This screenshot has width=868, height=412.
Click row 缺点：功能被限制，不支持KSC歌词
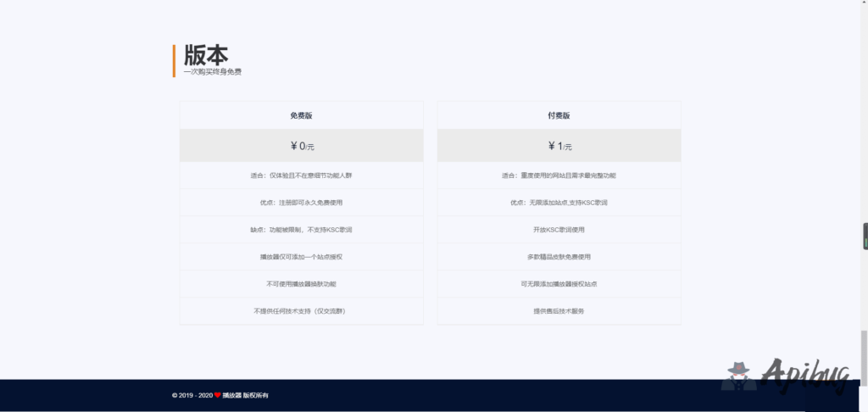coord(301,230)
